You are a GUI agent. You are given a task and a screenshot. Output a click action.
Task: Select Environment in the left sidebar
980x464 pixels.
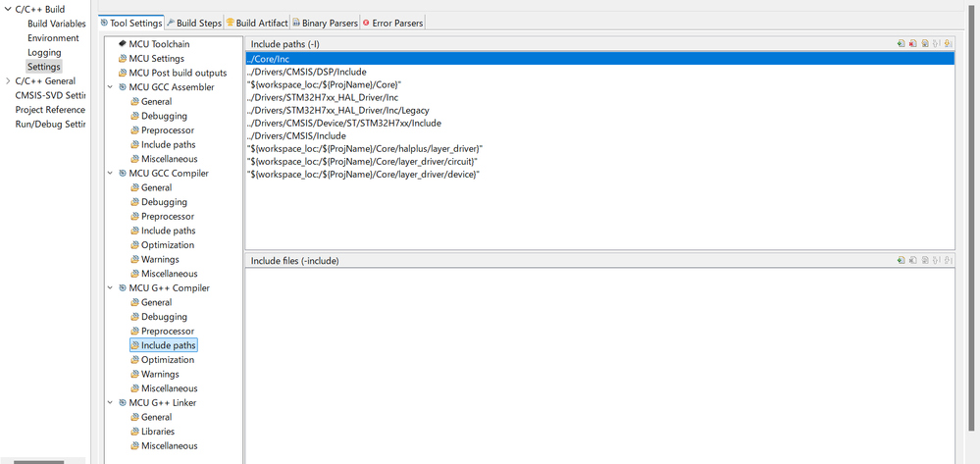(x=53, y=38)
